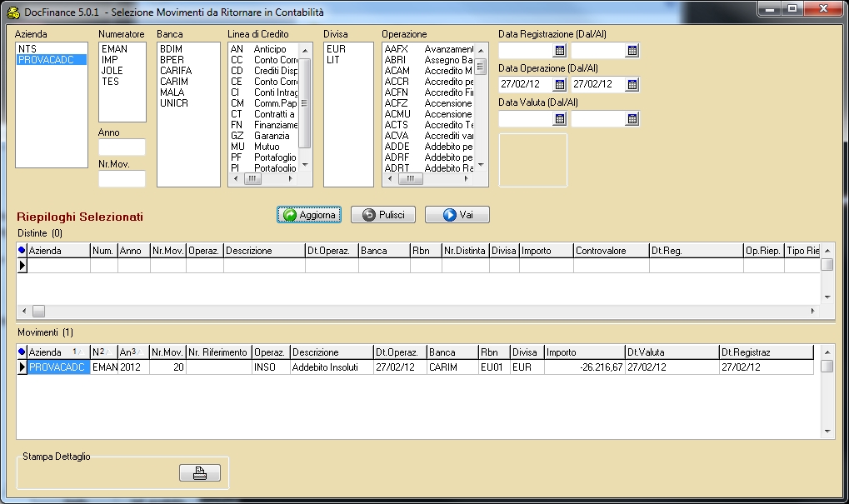Open calendar for Data Registrazione start date
Viewport: 849px width, 504px height.
point(559,51)
